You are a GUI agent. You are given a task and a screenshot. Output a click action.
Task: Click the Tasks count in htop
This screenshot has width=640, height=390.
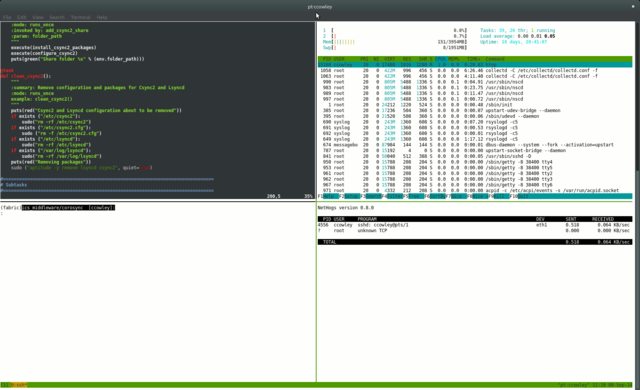(x=517, y=31)
